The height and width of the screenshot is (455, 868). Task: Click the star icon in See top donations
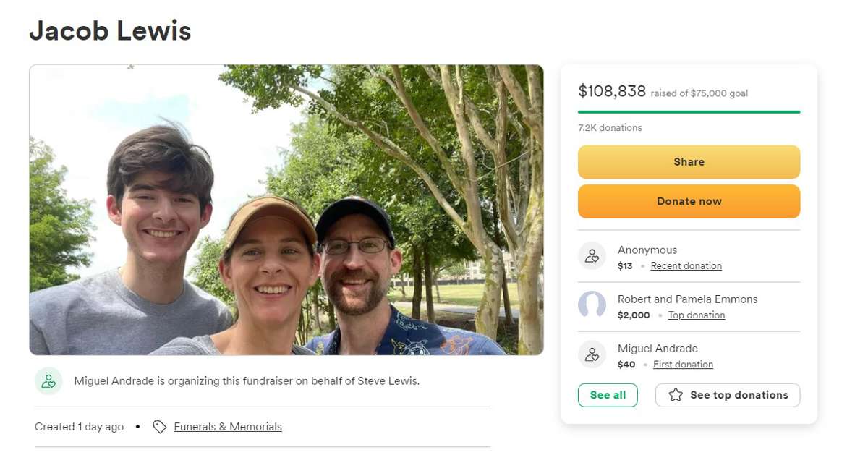click(x=676, y=395)
